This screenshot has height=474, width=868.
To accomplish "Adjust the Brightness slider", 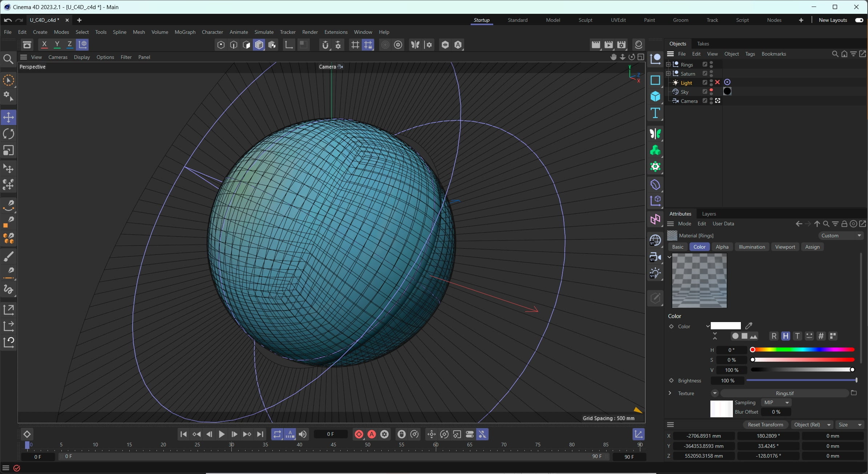I will tap(802, 380).
